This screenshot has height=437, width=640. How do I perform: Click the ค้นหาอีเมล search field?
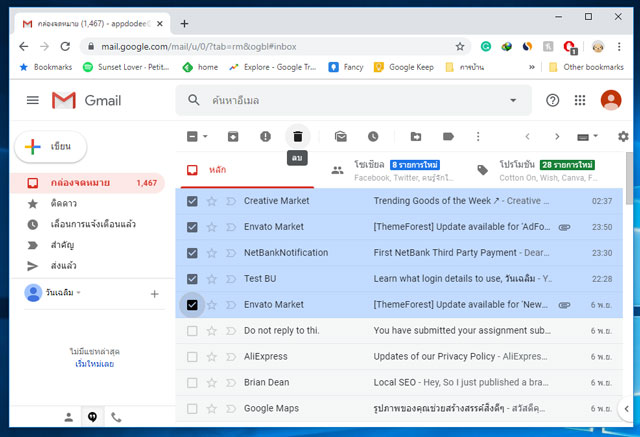[x=355, y=100]
